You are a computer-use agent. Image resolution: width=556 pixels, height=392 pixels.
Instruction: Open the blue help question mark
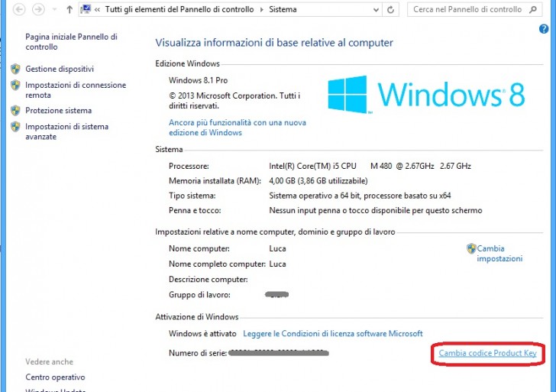(x=544, y=29)
